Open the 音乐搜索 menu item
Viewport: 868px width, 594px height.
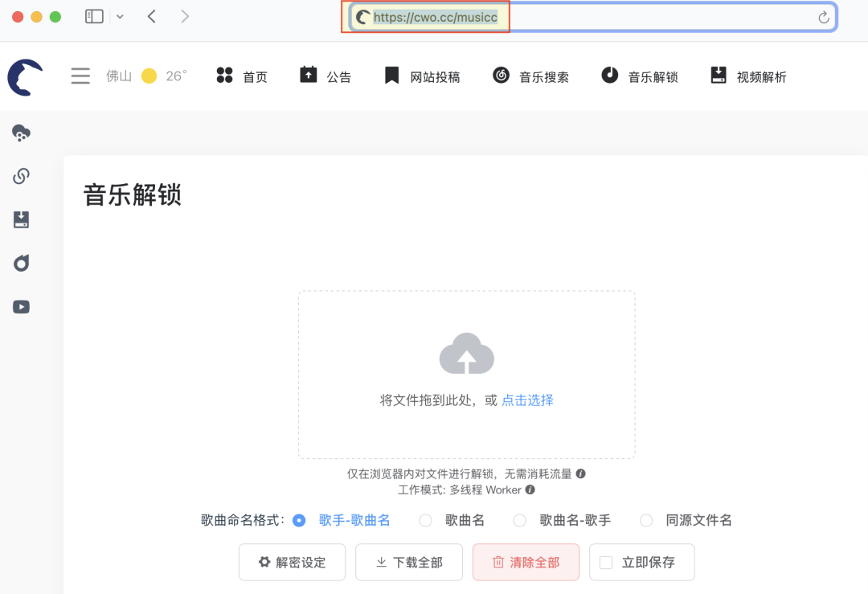531,77
